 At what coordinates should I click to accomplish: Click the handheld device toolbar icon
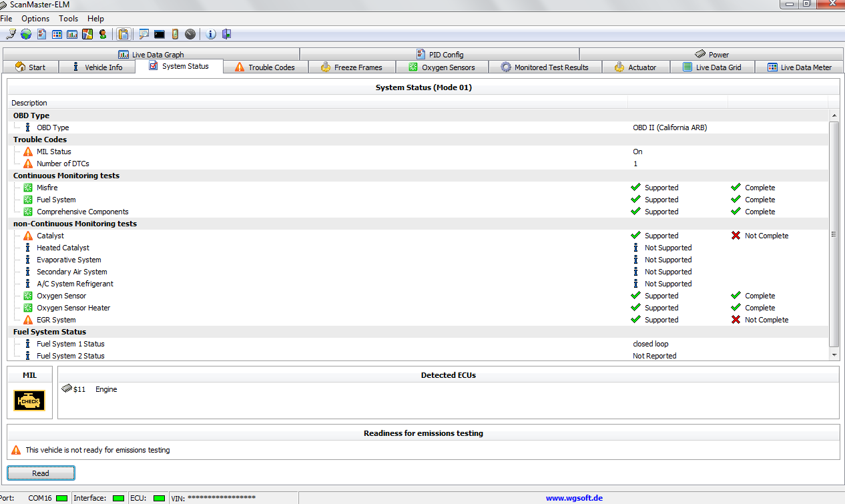(x=175, y=34)
